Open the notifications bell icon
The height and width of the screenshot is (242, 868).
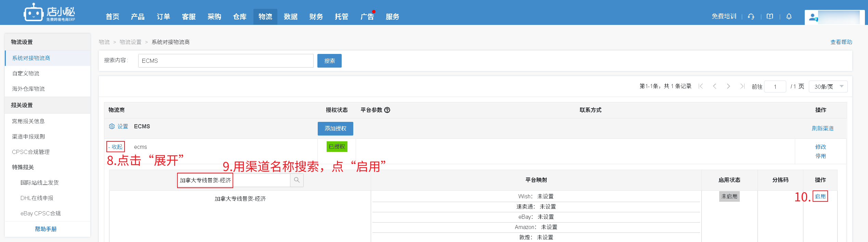point(789,16)
